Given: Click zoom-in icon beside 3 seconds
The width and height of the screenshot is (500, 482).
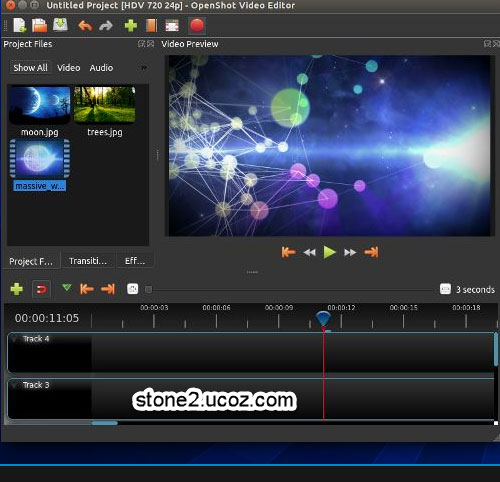Looking at the screenshot, I should click(445, 289).
